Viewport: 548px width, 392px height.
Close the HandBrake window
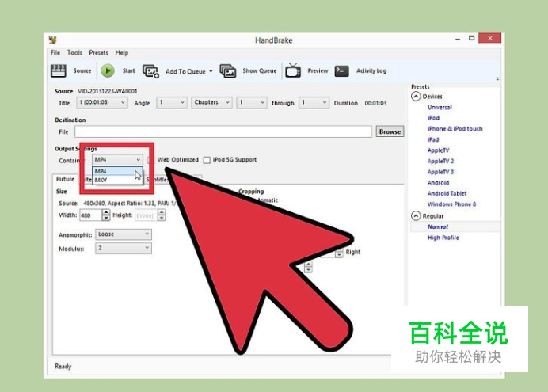tap(489, 38)
